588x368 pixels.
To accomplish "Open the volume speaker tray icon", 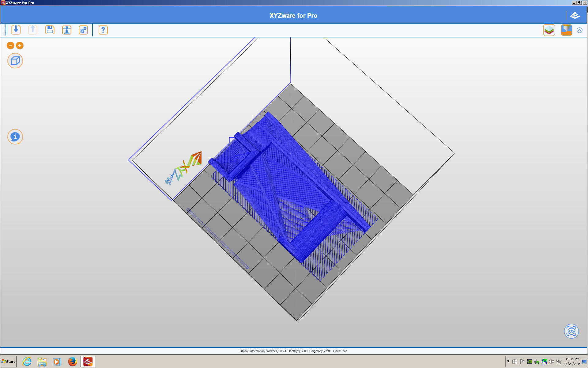I will (x=552, y=362).
